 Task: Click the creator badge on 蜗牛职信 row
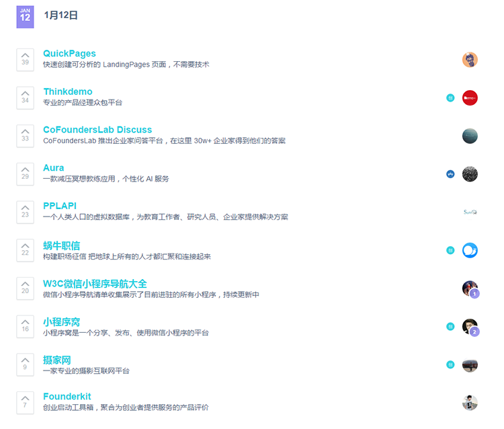pyautogui.click(x=450, y=250)
